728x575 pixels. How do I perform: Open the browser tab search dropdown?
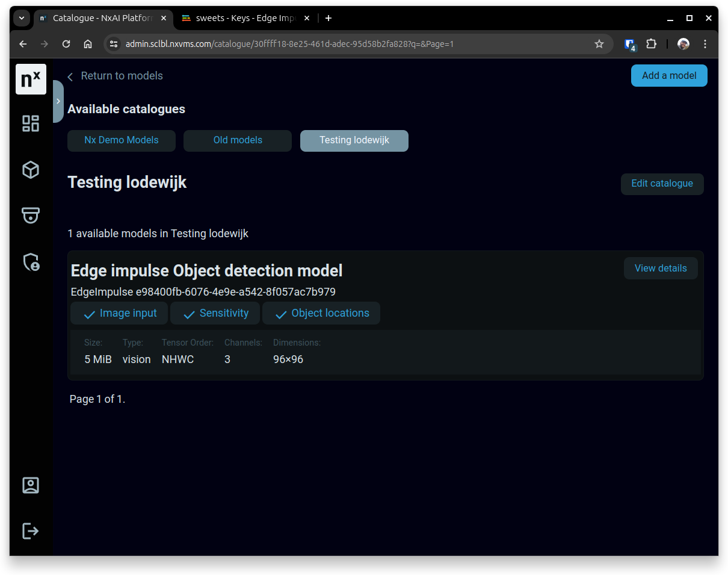(22, 18)
